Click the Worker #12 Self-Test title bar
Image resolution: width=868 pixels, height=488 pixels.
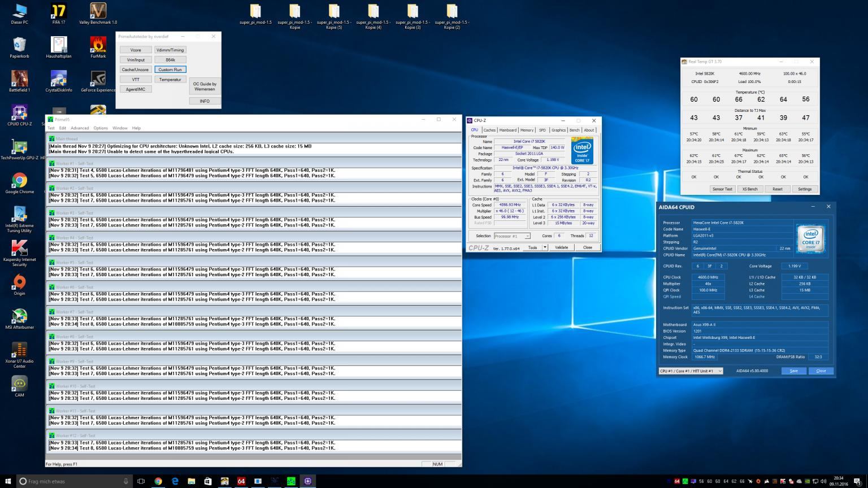254,435
